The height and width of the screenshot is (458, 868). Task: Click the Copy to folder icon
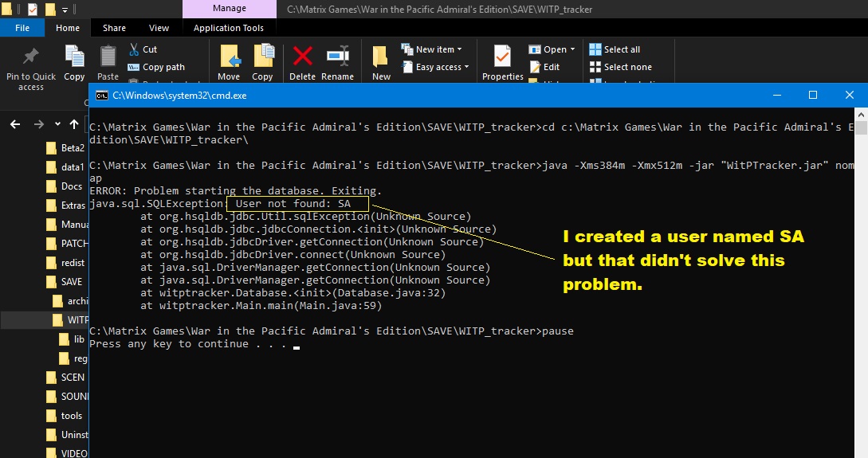click(x=264, y=57)
